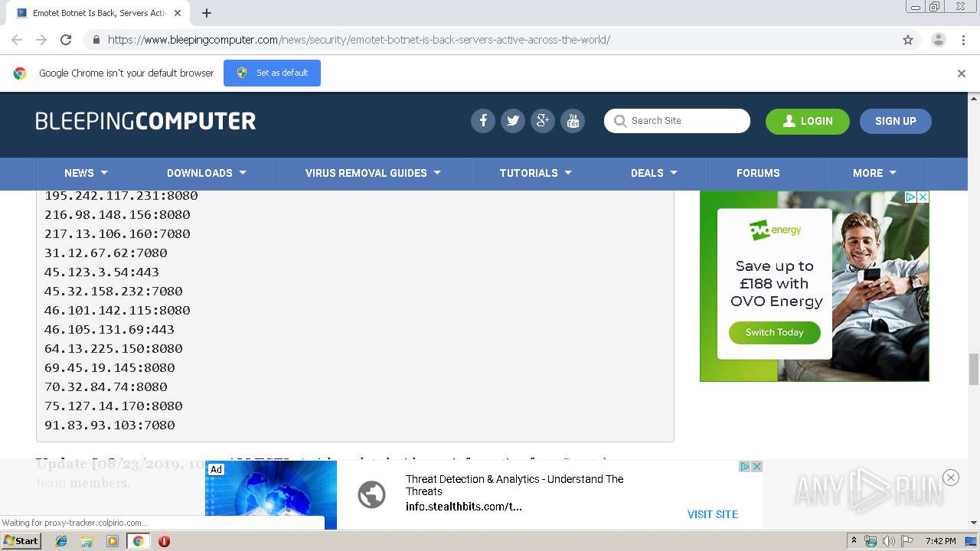This screenshot has height=551, width=980.
Task: Click scrollbar down arrow
Action: pos(974,523)
